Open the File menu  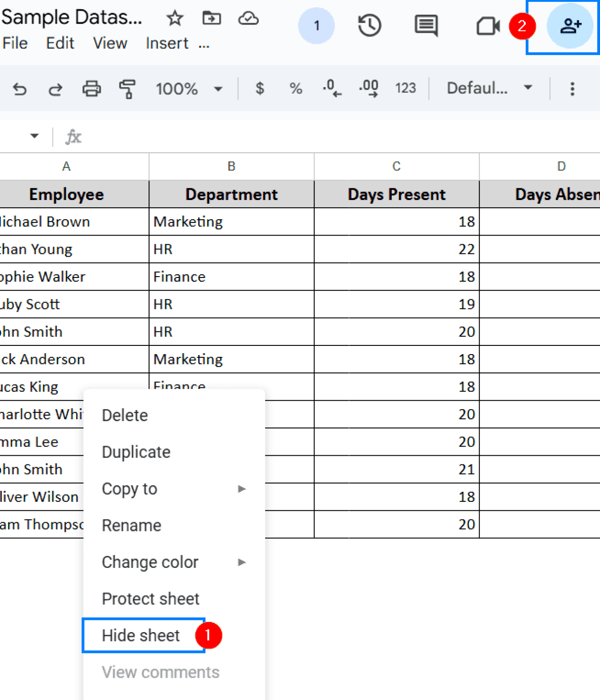(x=15, y=43)
